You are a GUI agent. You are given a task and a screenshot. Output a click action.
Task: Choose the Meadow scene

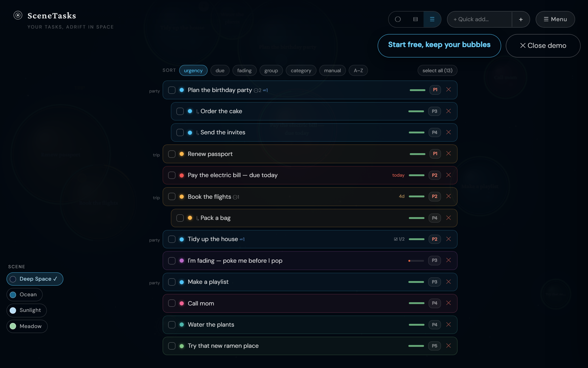(27, 326)
